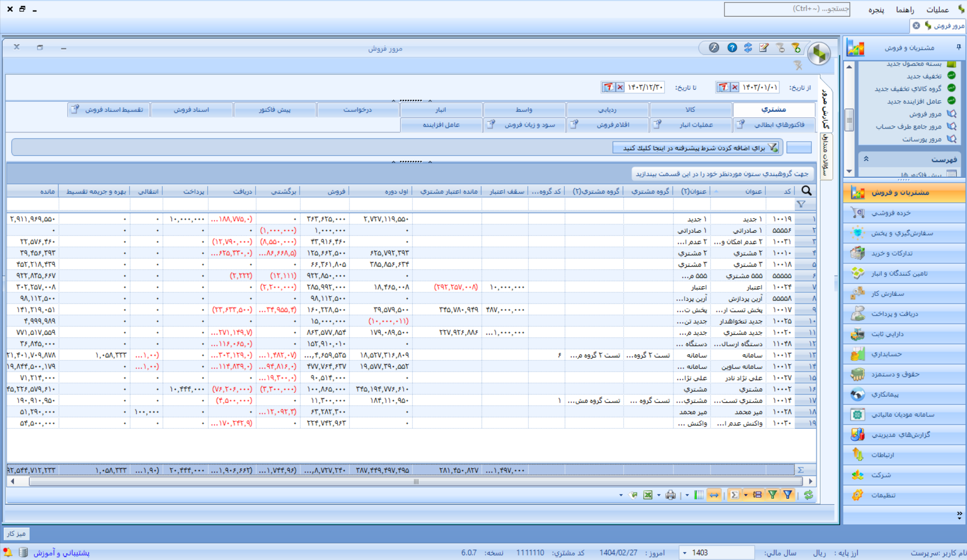The width and height of the screenshot is (967, 560).
Task: Click the pin icon in مشتریان و فروش panel
Action: [958, 47]
